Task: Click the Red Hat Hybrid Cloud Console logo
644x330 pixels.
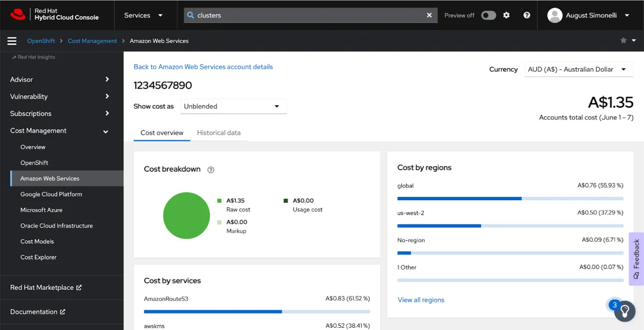Action: (x=55, y=15)
